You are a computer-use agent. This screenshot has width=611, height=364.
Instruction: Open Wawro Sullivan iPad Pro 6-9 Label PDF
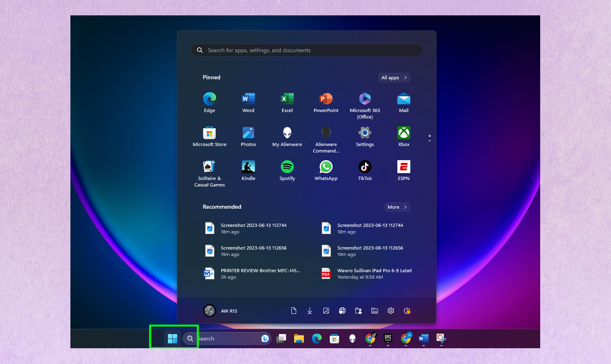(x=367, y=274)
